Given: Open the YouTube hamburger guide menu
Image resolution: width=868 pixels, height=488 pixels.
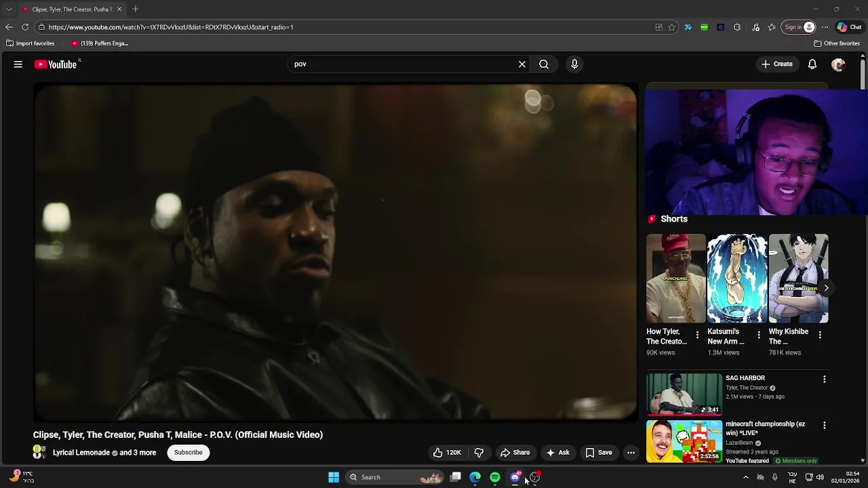Looking at the screenshot, I should pyautogui.click(x=18, y=64).
